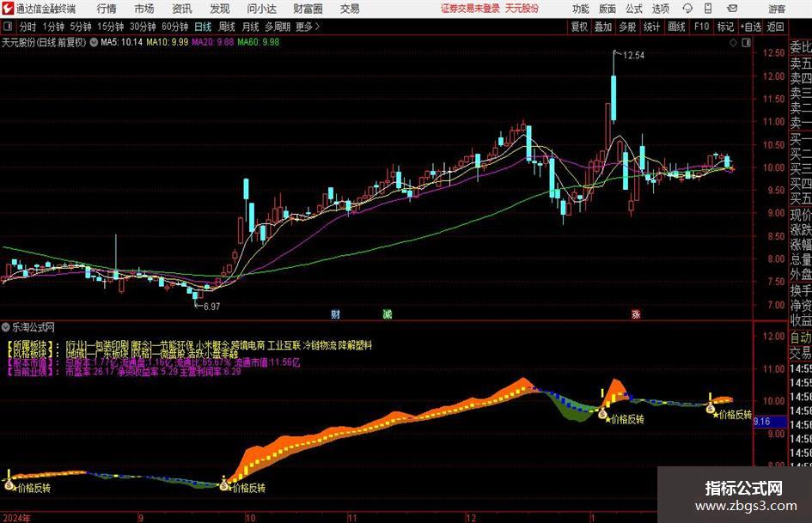Click the 游客 user label
The height and width of the screenshot is (523, 812).
777,9
